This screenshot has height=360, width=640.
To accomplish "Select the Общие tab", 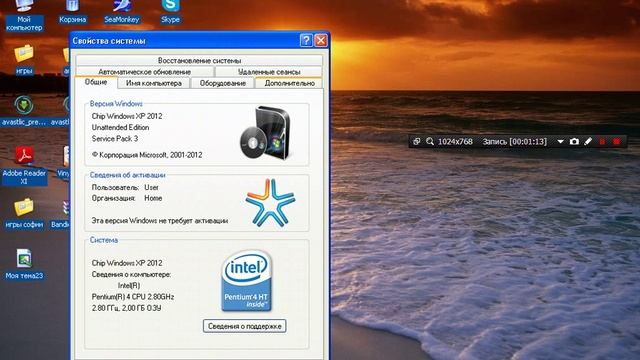I will point(96,82).
